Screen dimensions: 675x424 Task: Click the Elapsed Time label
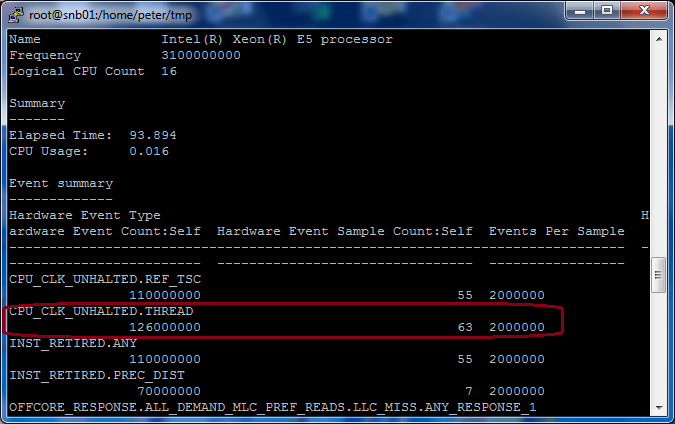pos(61,136)
